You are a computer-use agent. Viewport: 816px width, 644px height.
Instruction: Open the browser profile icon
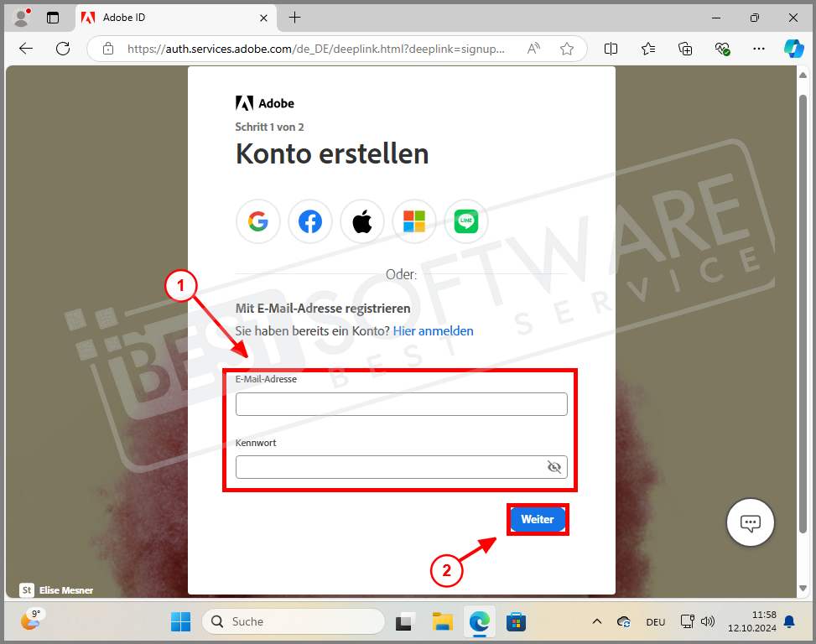tap(21, 18)
